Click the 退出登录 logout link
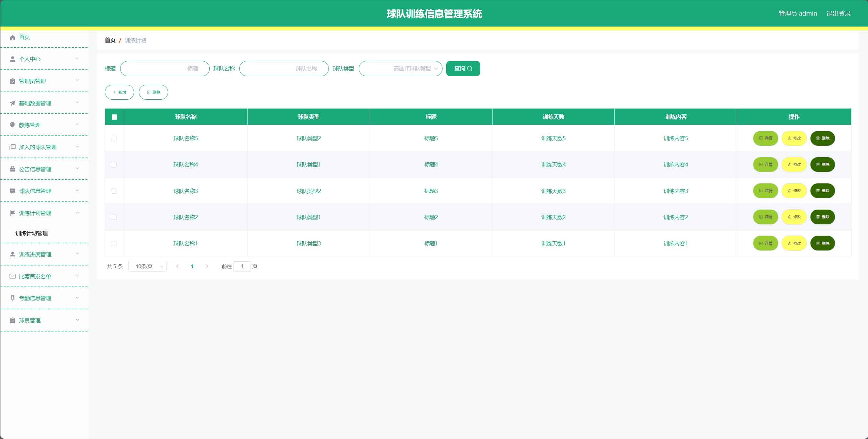868x439 pixels. [x=838, y=14]
